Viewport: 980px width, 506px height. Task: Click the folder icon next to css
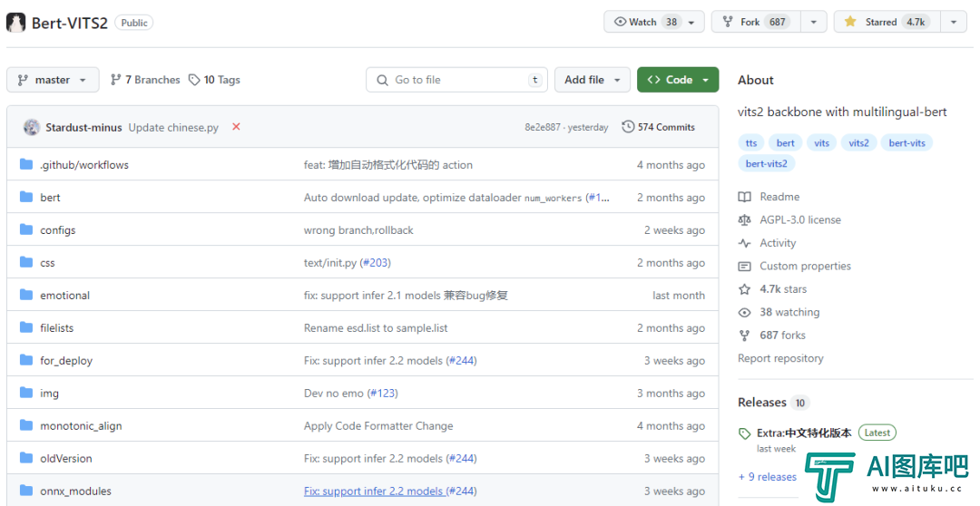pos(26,262)
